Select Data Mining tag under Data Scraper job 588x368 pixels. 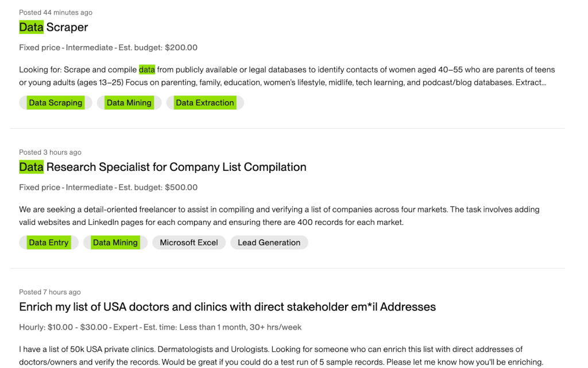coord(129,103)
